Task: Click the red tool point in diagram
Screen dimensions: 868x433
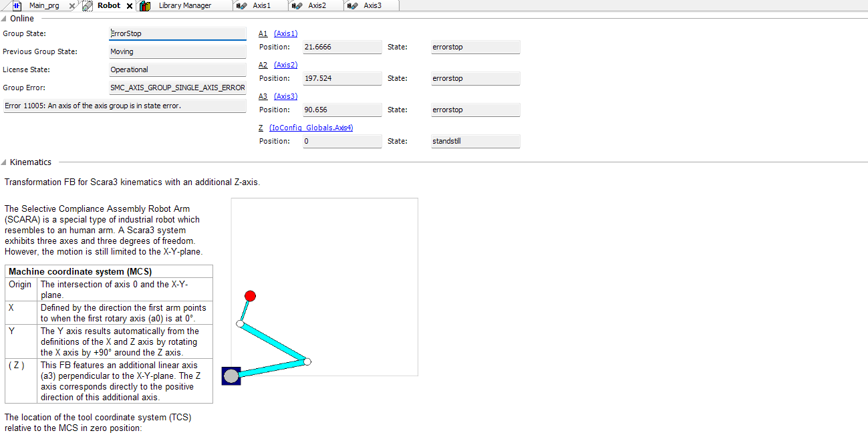Action: coord(250,296)
